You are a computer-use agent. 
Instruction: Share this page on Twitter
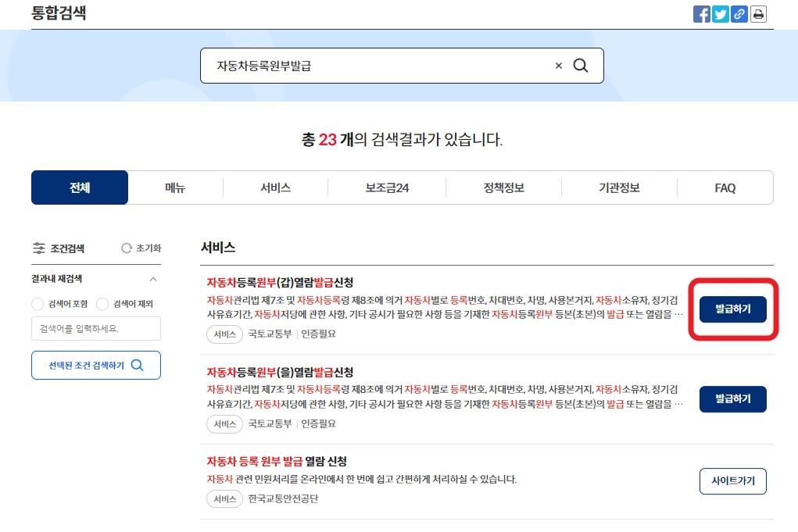(x=720, y=13)
